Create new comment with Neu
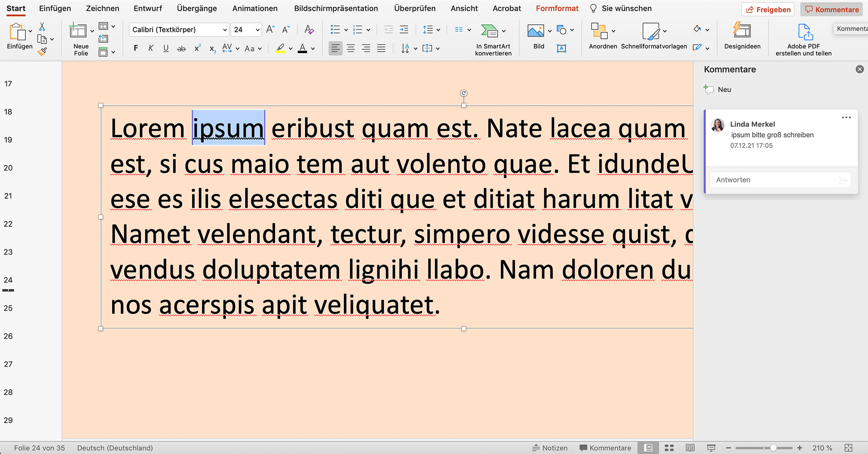The width and height of the screenshot is (868, 454). pos(718,90)
